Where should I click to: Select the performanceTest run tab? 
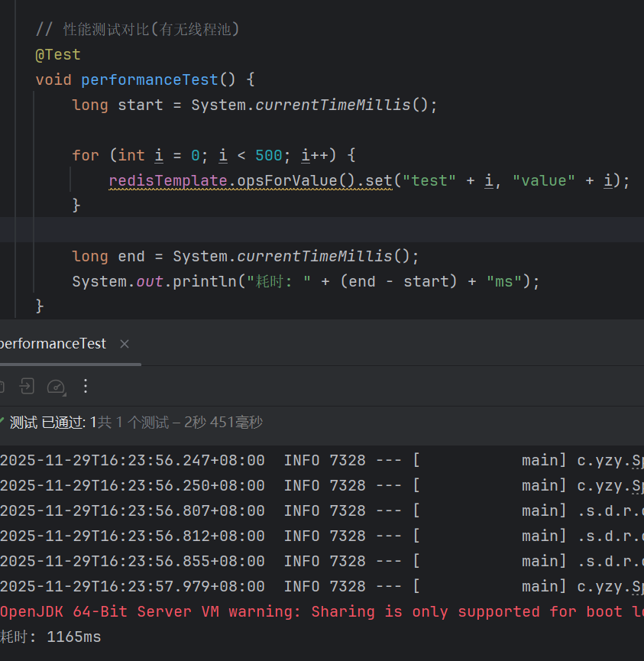(x=53, y=344)
